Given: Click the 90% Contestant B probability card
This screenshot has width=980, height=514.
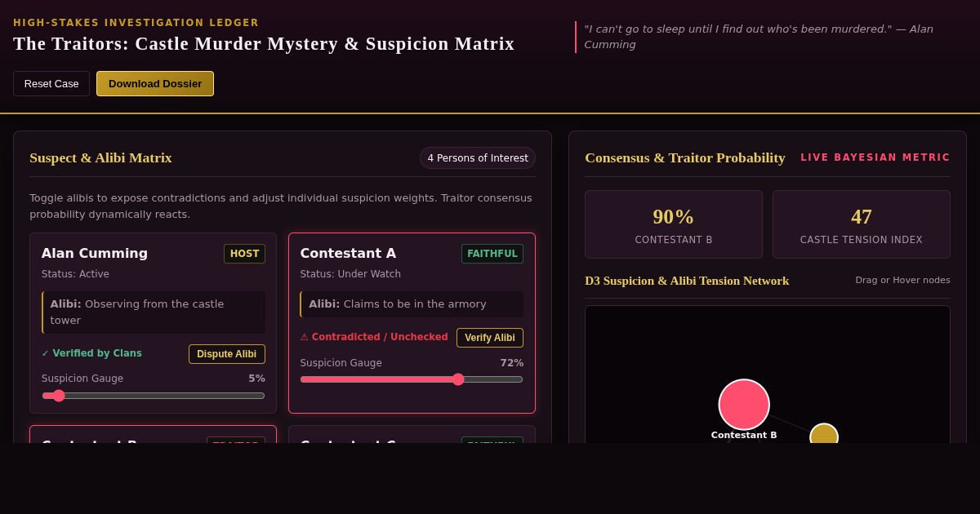Looking at the screenshot, I should click(x=674, y=224).
